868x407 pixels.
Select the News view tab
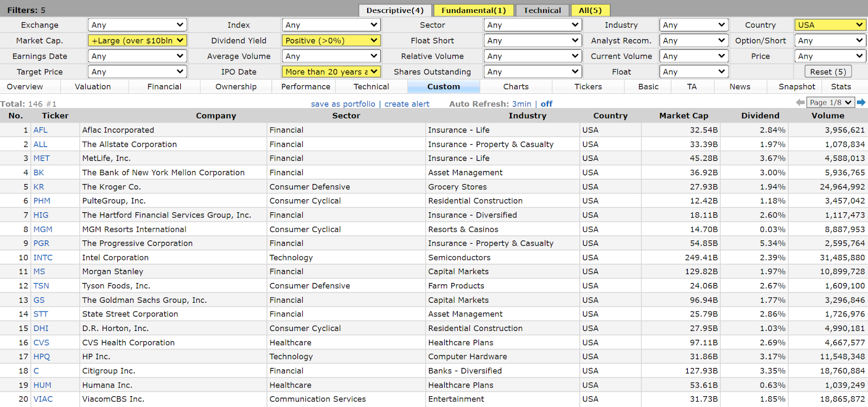click(740, 87)
